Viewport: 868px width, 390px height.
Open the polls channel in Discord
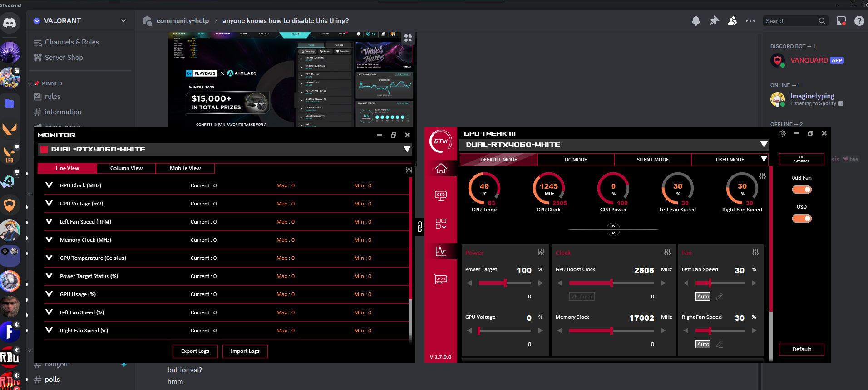pyautogui.click(x=53, y=380)
